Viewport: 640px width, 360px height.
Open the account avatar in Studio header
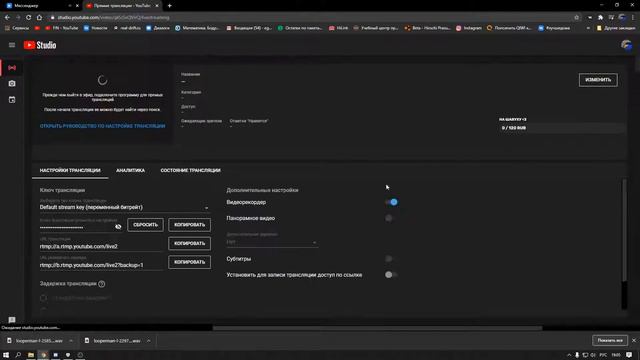pyautogui.click(x=627, y=45)
